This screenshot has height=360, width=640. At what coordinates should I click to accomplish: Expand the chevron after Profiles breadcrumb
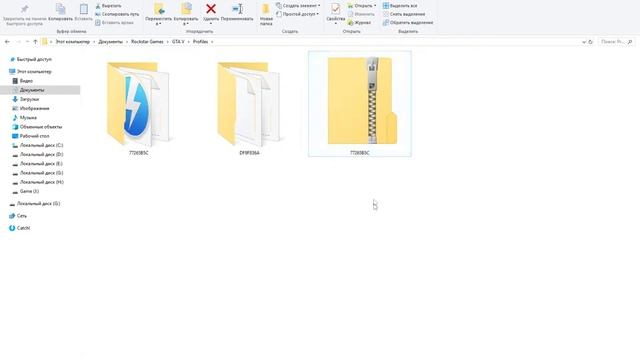tap(212, 42)
